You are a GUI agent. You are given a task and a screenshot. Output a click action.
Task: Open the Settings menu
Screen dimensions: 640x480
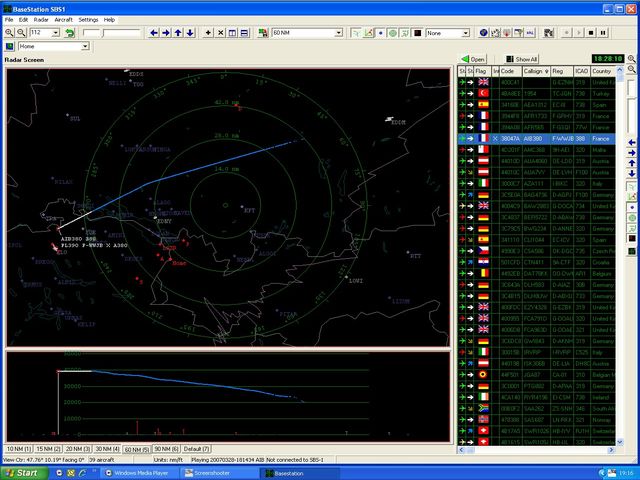(88, 20)
